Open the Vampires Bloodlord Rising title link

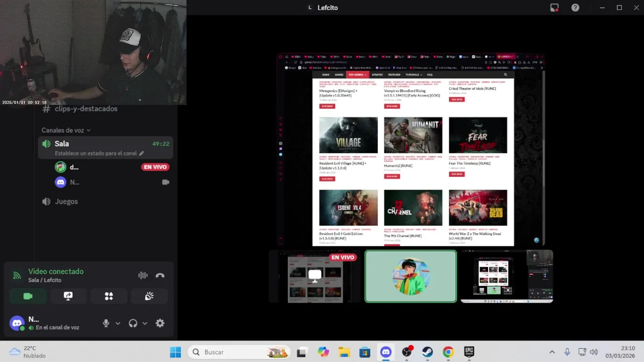[412, 93]
